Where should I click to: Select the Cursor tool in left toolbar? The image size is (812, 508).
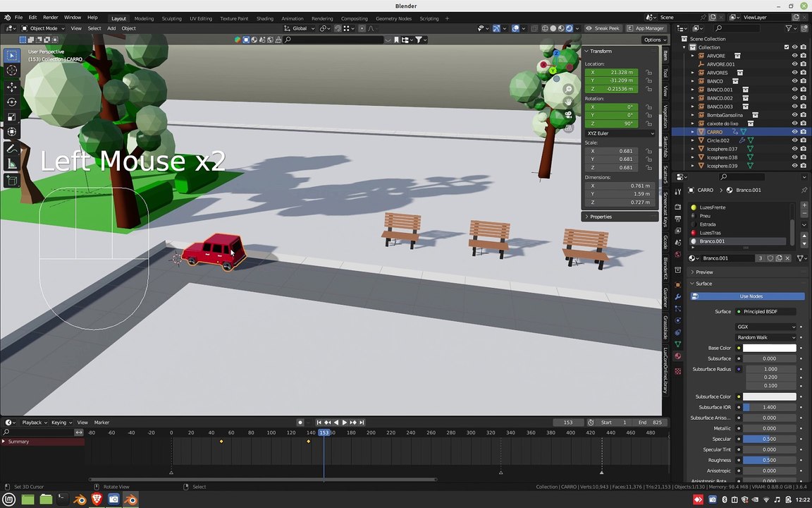point(11,71)
